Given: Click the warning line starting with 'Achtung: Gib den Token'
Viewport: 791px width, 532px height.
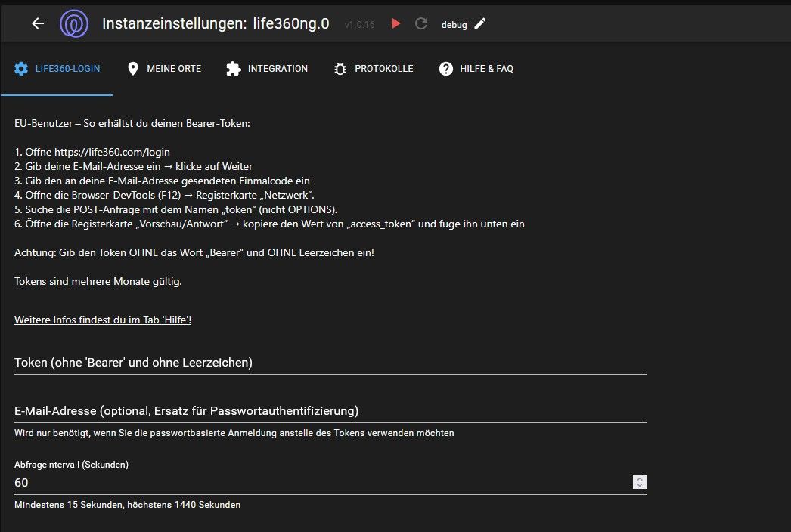Looking at the screenshot, I should (194, 252).
